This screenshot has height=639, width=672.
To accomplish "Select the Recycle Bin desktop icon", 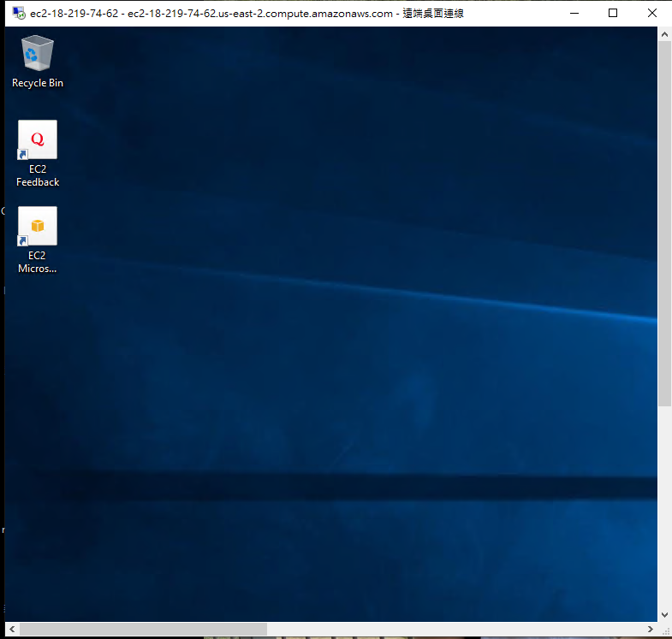I will (38, 53).
